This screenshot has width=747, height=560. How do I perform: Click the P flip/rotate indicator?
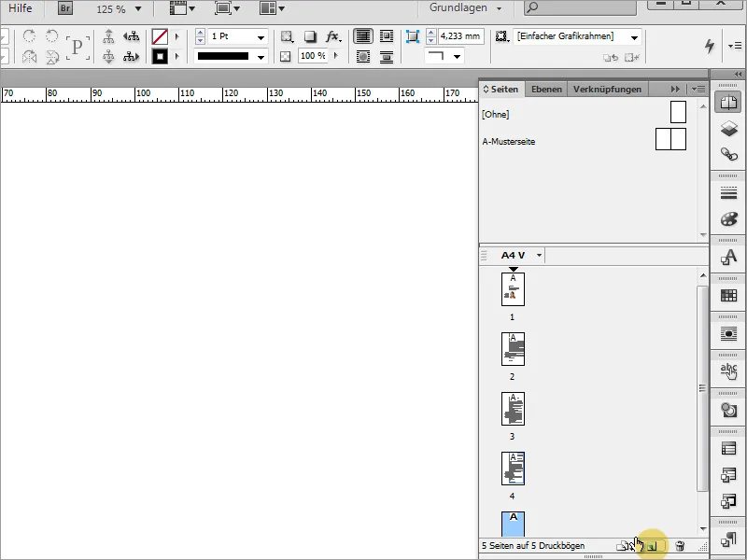coord(78,48)
